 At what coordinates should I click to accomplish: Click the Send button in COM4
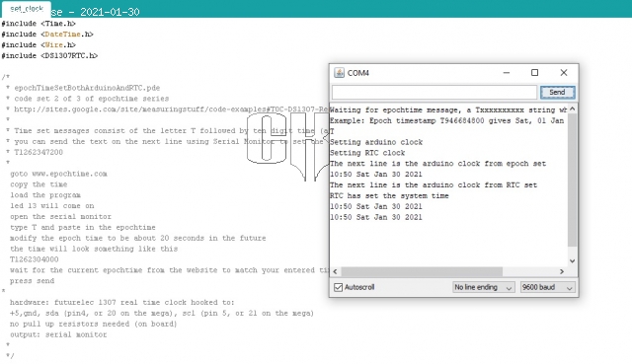pyautogui.click(x=557, y=92)
